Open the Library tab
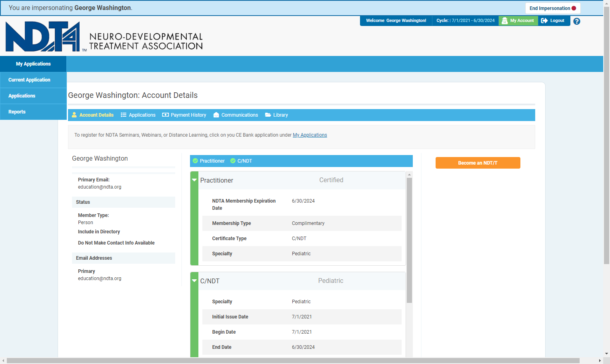 tap(276, 115)
